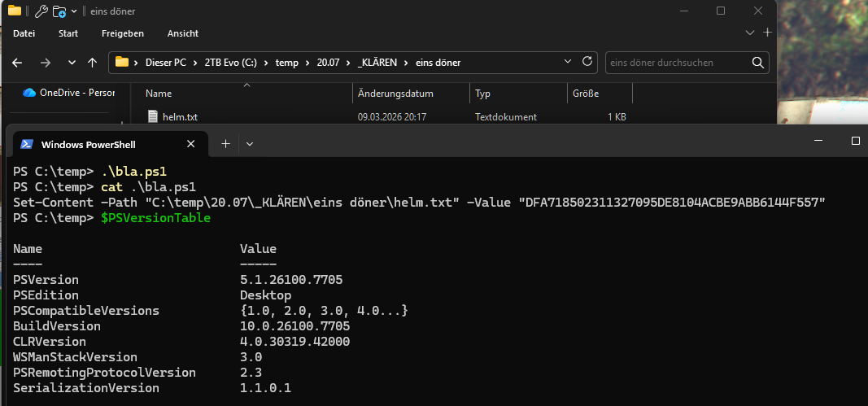Image resolution: width=868 pixels, height=406 pixels.
Task: Refresh the eins döner folder
Action: tap(587, 61)
